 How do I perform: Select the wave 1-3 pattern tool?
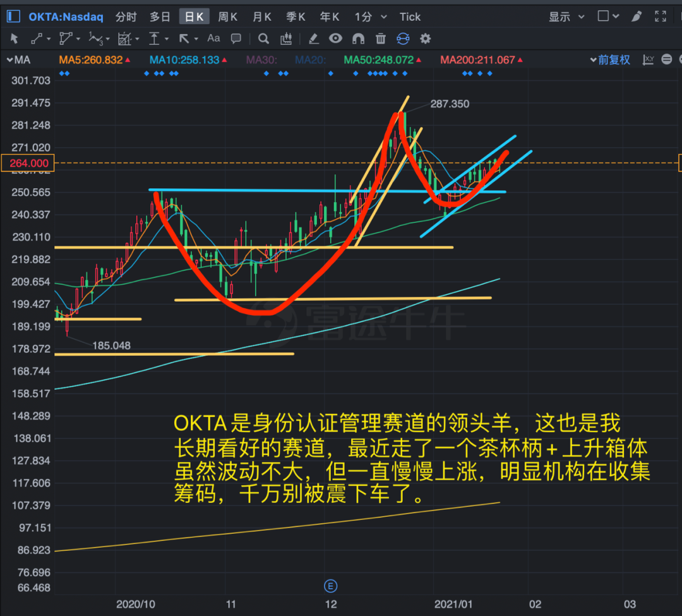(95, 39)
